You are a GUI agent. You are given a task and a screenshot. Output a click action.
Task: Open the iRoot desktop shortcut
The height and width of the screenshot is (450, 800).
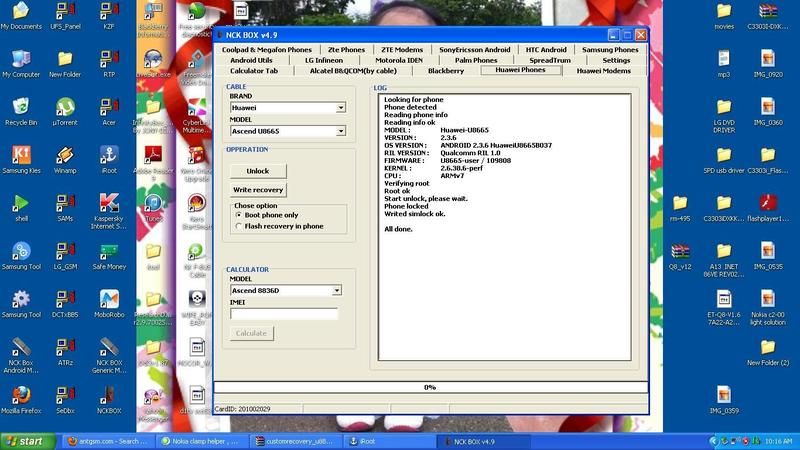click(x=109, y=155)
